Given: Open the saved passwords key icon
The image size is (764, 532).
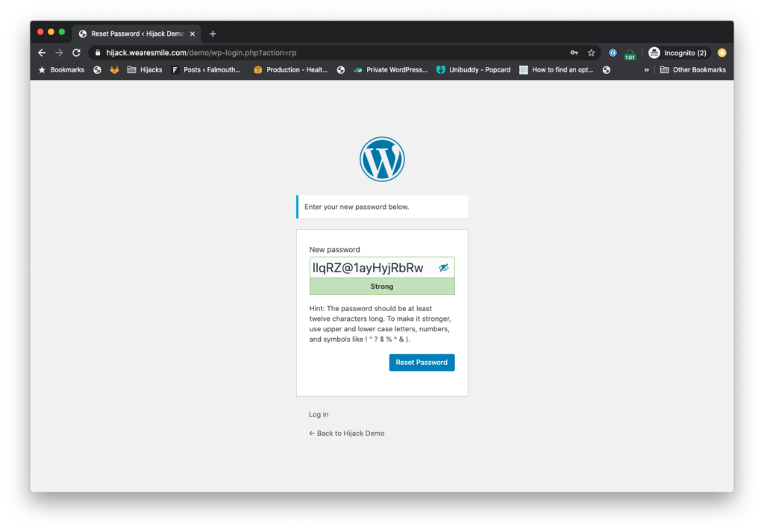Looking at the screenshot, I should pyautogui.click(x=574, y=53).
